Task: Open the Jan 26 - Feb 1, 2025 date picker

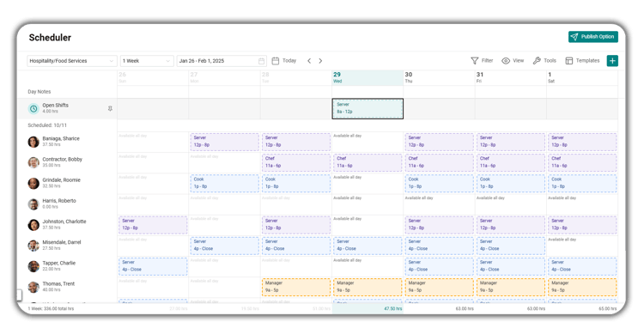Action: (x=222, y=61)
